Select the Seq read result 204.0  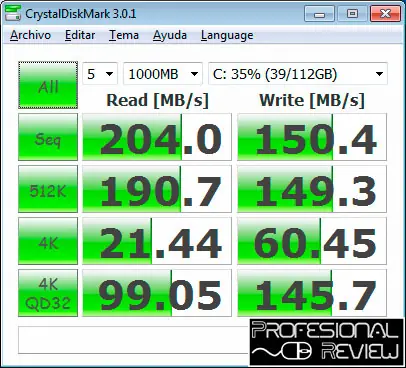tap(157, 137)
